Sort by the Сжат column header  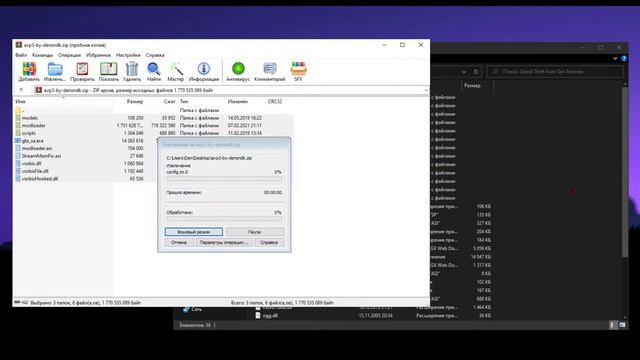(169, 101)
